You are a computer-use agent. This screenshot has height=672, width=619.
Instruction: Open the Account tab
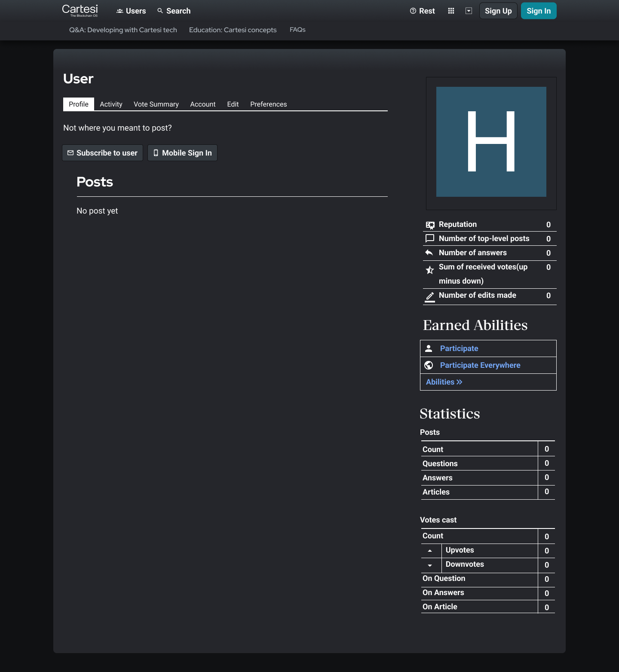[202, 104]
